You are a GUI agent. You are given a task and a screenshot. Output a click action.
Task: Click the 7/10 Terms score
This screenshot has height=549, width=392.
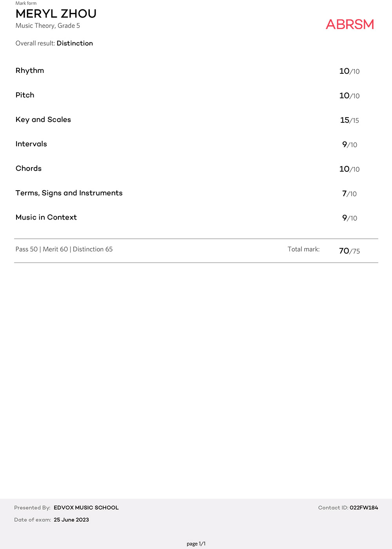349,194
